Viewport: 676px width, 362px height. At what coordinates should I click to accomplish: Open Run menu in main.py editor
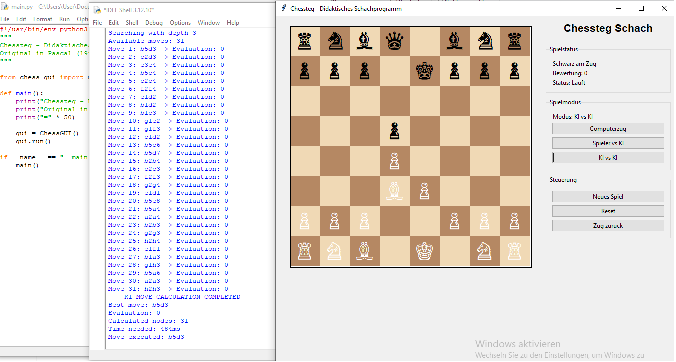[65, 19]
